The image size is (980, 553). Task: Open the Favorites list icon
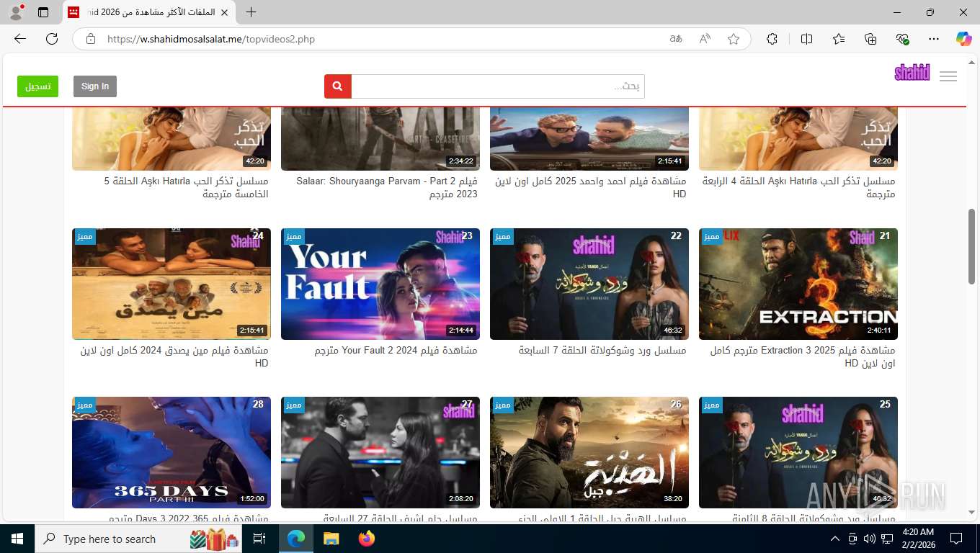click(x=839, y=39)
